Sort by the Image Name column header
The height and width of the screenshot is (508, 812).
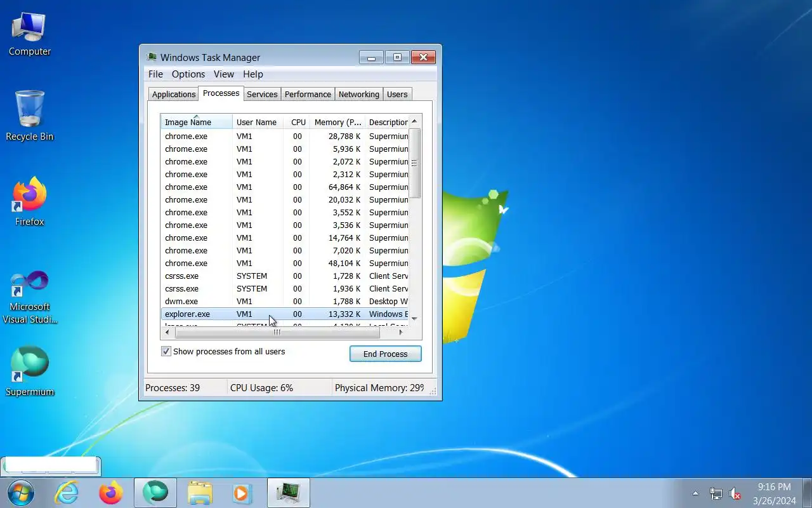(x=197, y=122)
